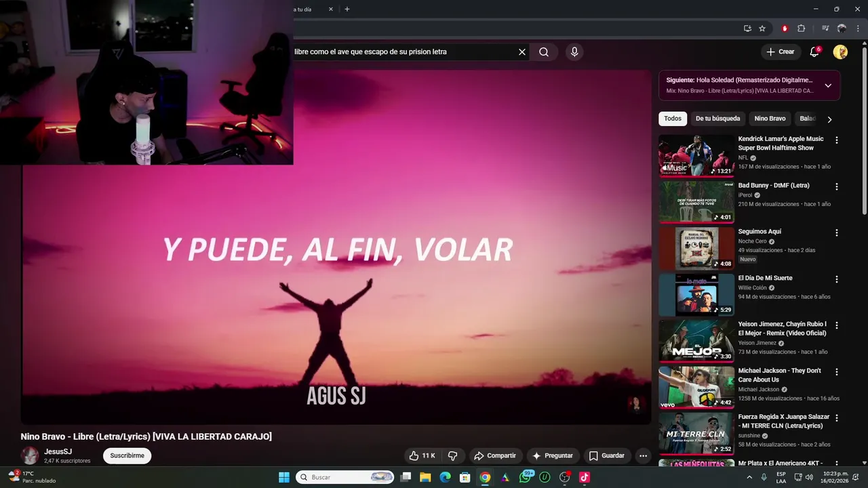868x488 pixels.
Task: Open File Explorer from taskbar
Action: tap(425, 477)
